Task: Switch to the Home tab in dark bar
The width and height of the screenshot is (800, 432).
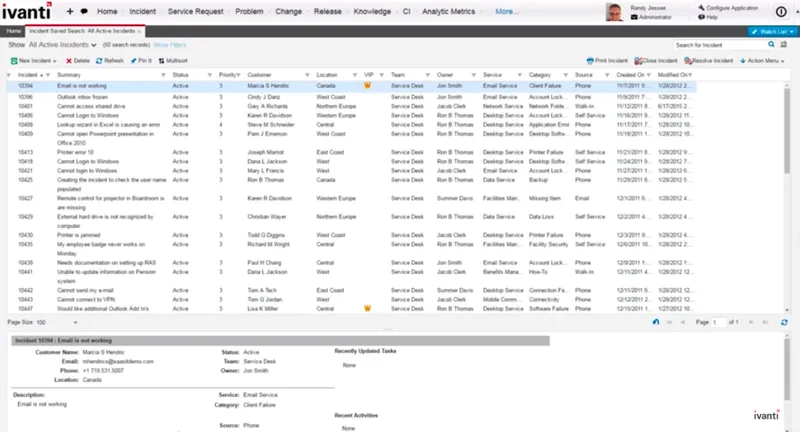Action: (x=14, y=31)
